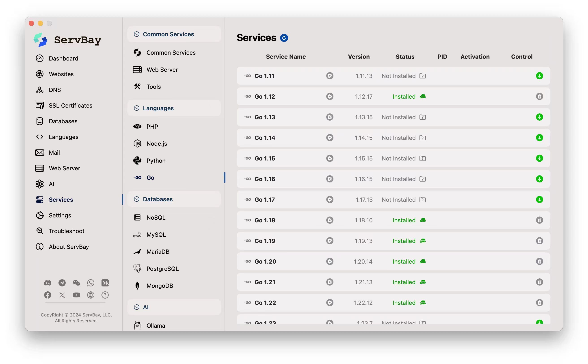Image resolution: width=588 pixels, height=364 pixels.
Task: Download Go 1.11
Action: pos(539,76)
